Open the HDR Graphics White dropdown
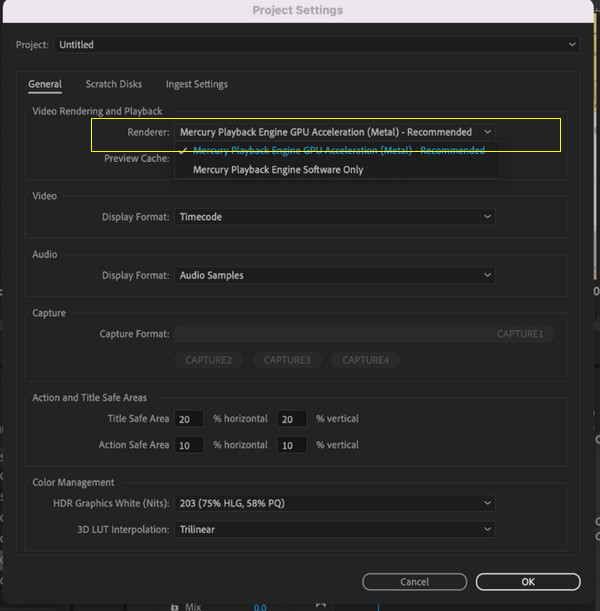 pos(335,504)
